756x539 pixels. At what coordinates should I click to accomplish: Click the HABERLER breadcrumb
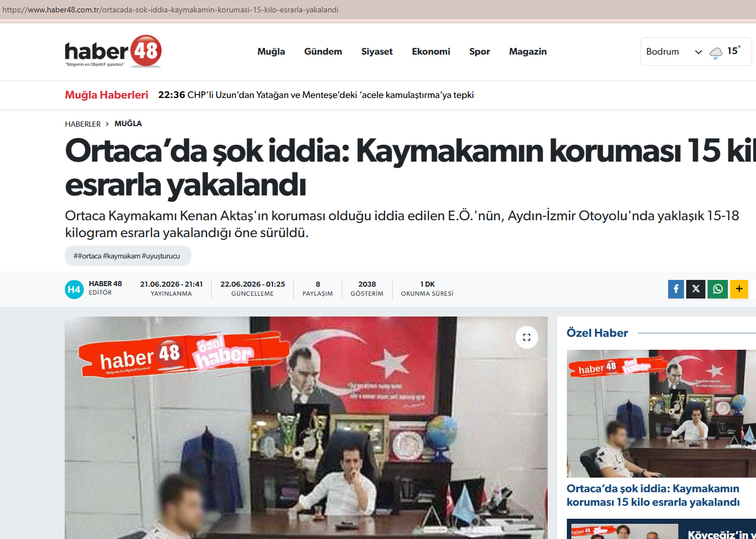pos(83,124)
